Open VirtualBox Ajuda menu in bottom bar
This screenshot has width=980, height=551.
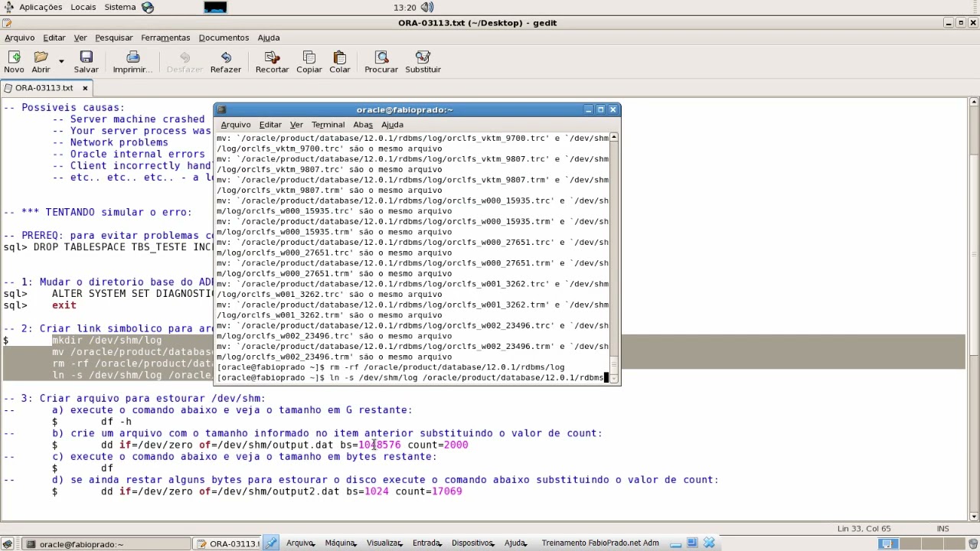pos(515,543)
